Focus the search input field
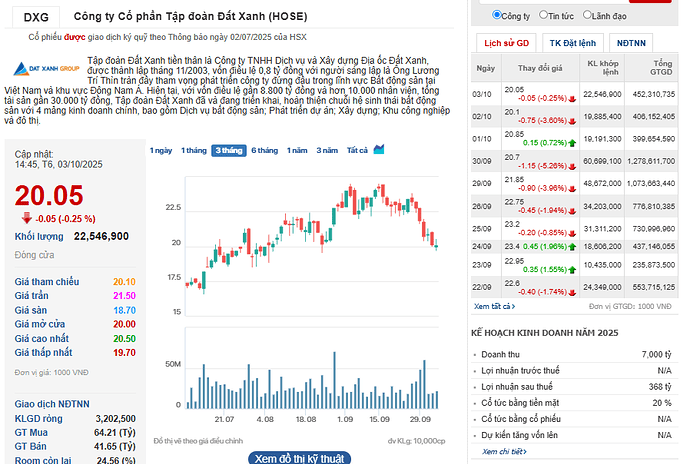The height and width of the screenshot is (464, 690). 554,1
